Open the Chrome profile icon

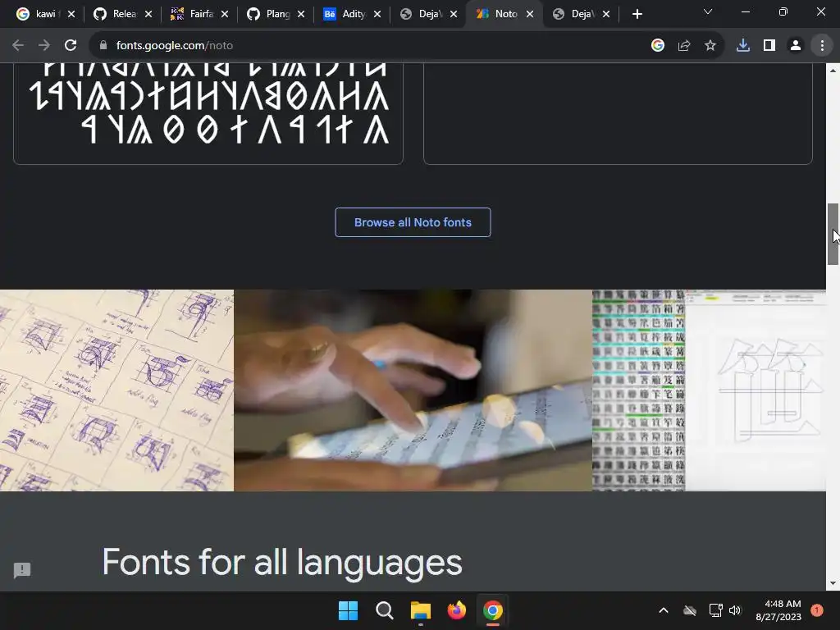796,46
